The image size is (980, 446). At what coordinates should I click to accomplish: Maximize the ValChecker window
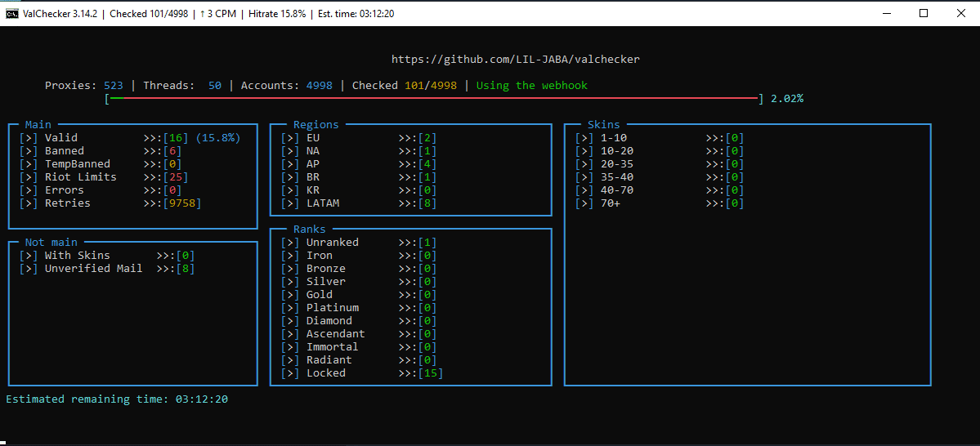(x=923, y=13)
